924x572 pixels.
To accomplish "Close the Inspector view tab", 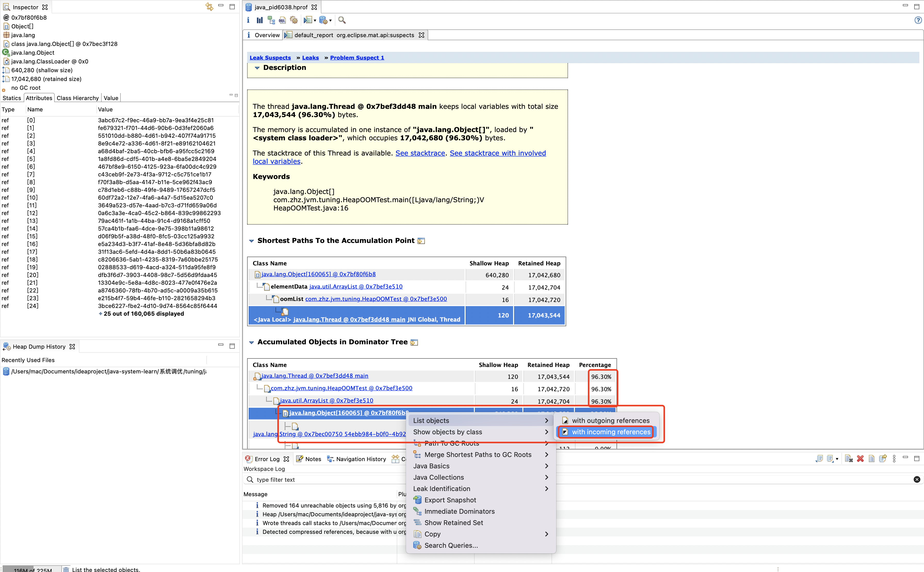I will pos(45,7).
